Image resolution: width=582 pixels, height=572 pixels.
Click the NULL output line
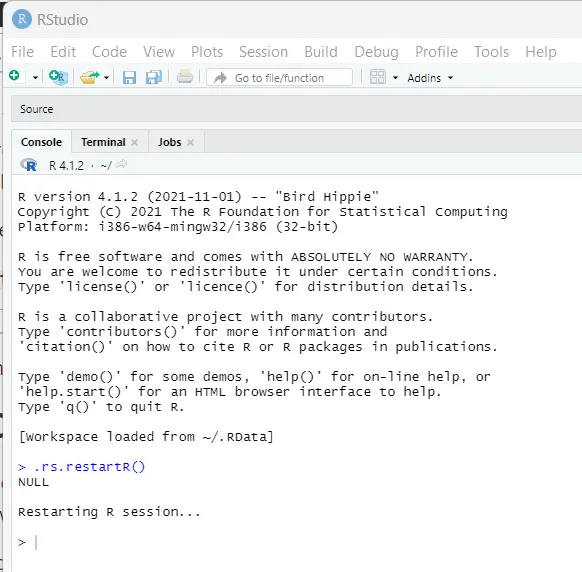pyautogui.click(x=33, y=482)
